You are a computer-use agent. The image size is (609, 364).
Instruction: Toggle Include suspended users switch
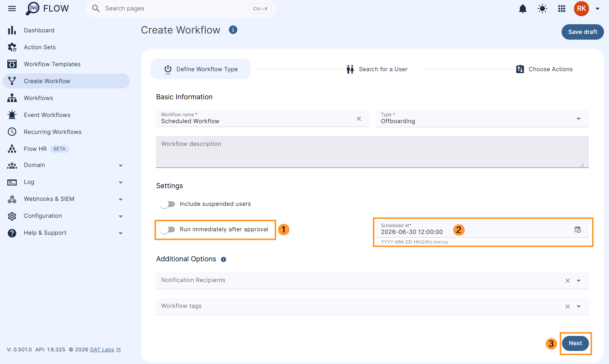coord(168,204)
